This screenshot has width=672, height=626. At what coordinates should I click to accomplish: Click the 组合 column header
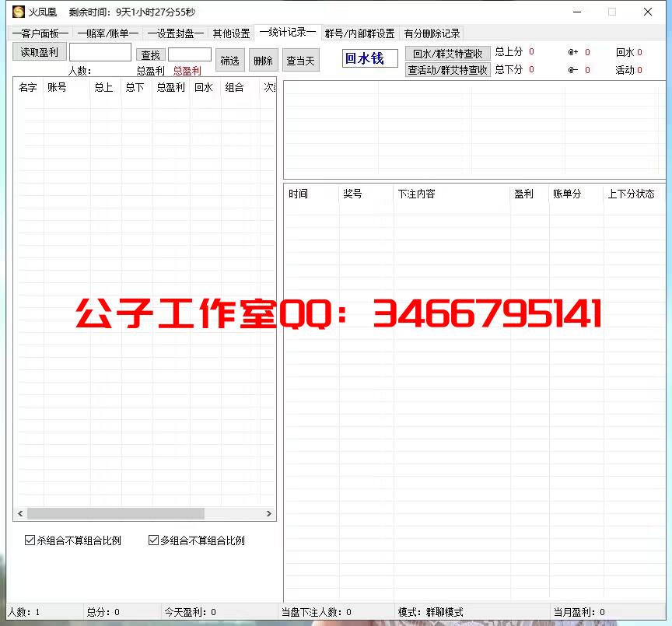[x=240, y=87]
